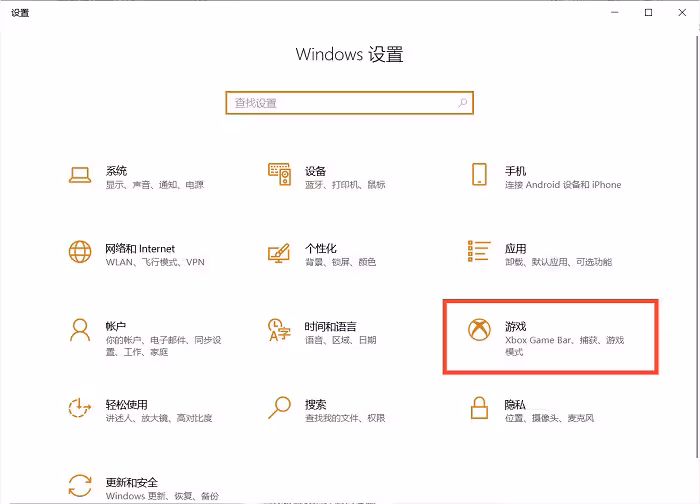Screen dimensions: 700x504
Task: Focus the 查找设置 search field
Action: tap(350, 103)
